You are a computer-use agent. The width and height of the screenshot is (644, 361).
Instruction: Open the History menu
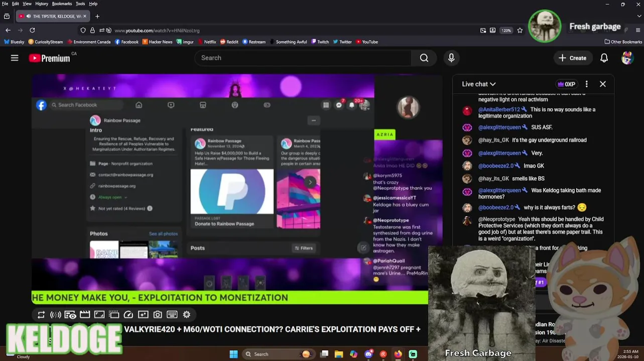(42, 4)
